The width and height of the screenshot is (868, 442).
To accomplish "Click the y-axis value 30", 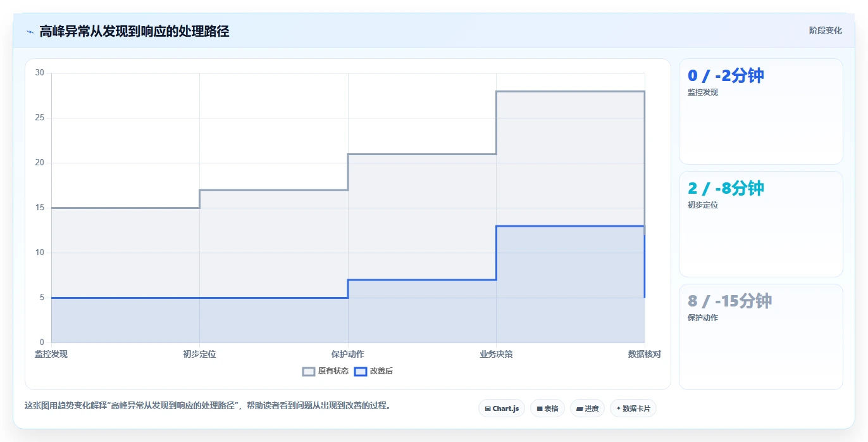I will coord(40,73).
